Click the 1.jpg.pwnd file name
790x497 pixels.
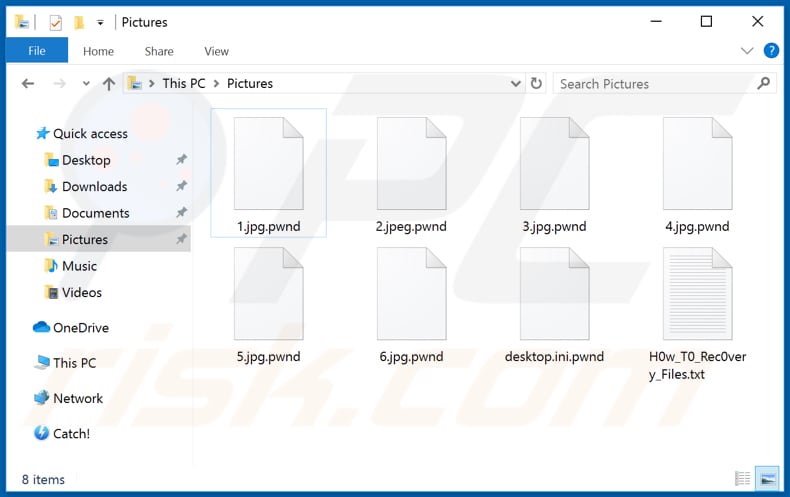click(x=269, y=227)
